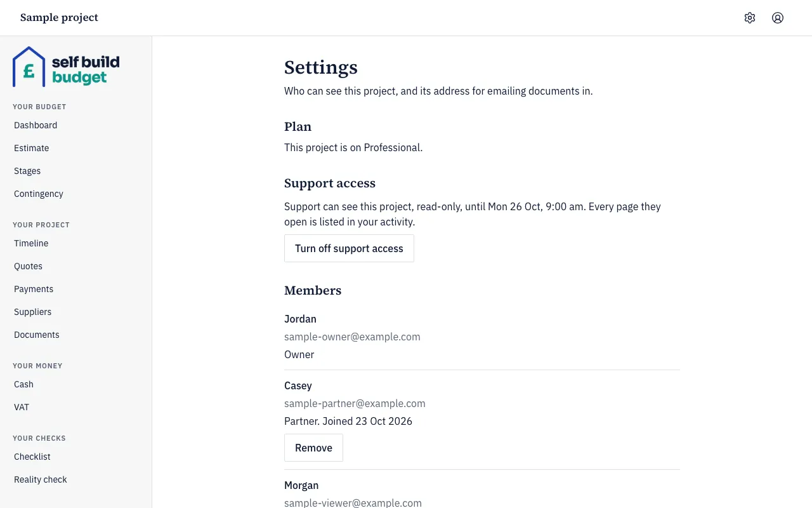Open the settings gear icon
This screenshot has width=812, height=508.
click(x=750, y=18)
